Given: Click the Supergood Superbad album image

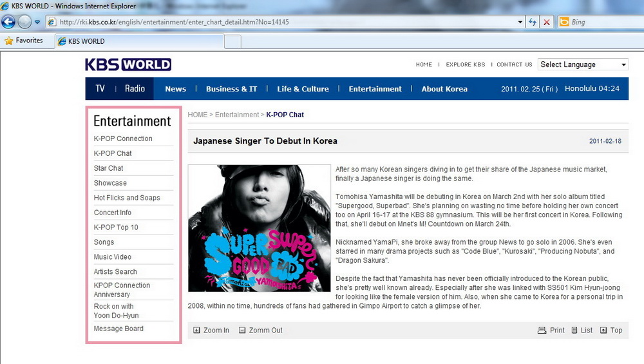Looking at the screenshot, I should pos(259,229).
